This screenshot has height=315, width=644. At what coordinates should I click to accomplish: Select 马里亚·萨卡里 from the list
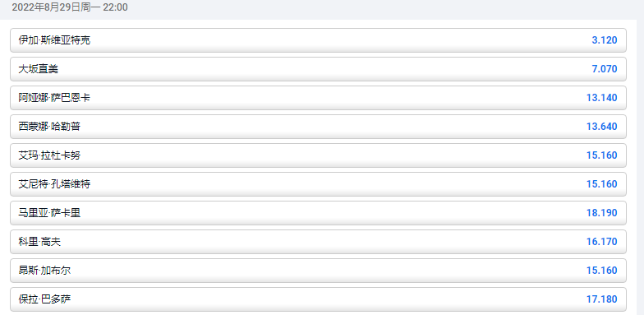(319, 213)
